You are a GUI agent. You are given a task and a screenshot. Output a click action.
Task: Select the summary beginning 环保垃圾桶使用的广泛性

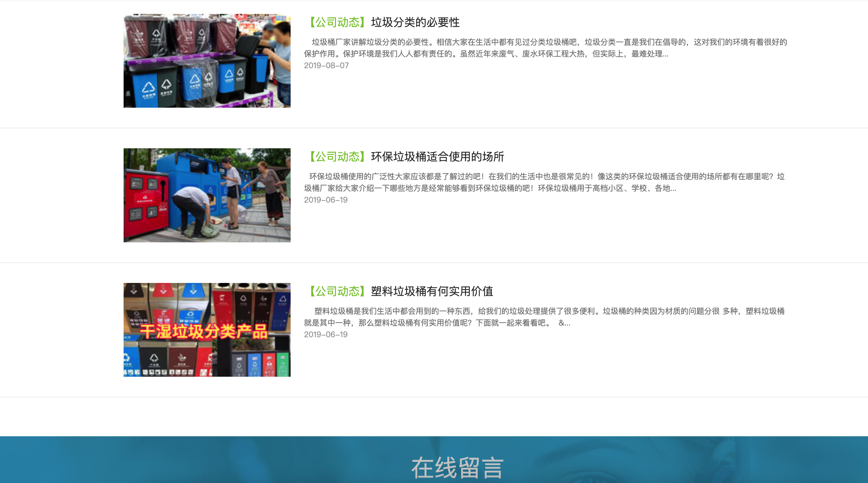coord(544,182)
